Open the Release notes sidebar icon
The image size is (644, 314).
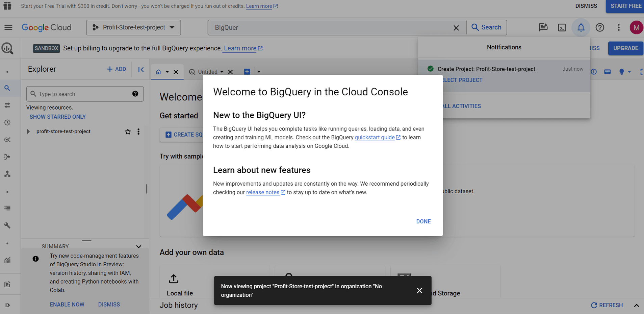pyautogui.click(x=7, y=284)
